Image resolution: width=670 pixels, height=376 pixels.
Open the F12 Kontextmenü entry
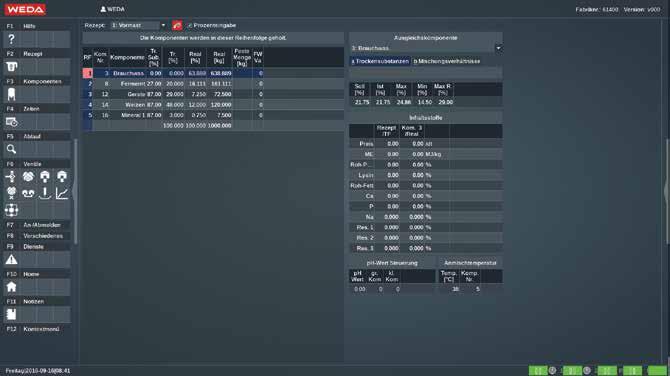tap(38, 329)
